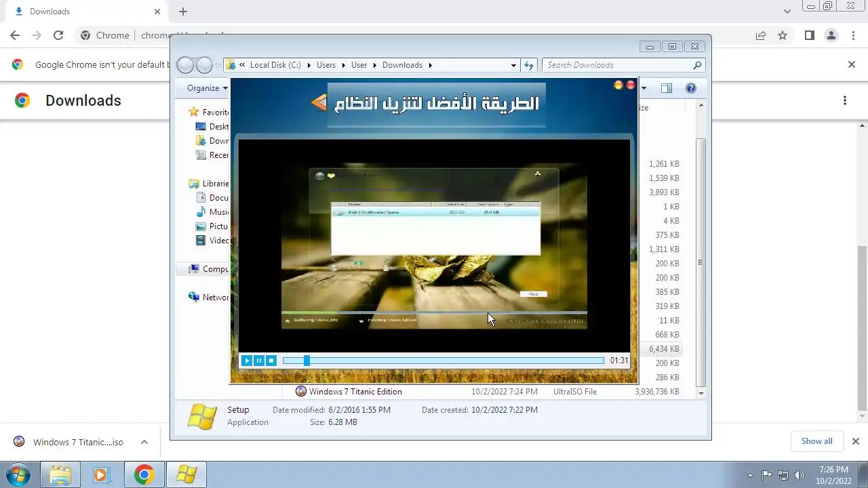This screenshot has width=868, height=488.
Task: Click Explorer's refresh button beside the address bar
Action: 530,65
